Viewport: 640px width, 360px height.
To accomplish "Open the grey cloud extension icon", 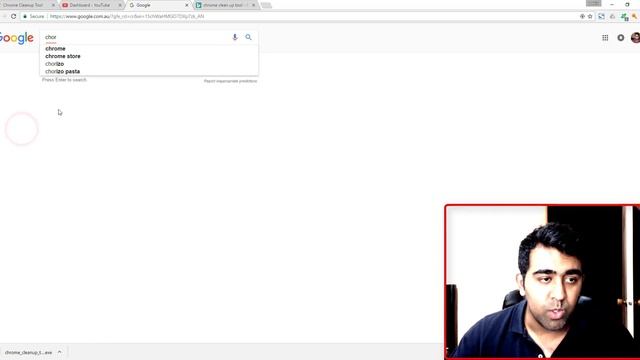I will [612, 16].
